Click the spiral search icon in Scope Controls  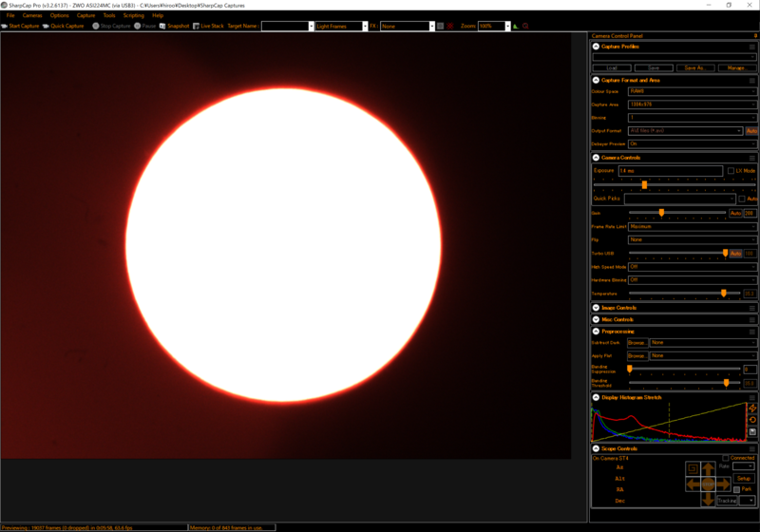point(693,468)
